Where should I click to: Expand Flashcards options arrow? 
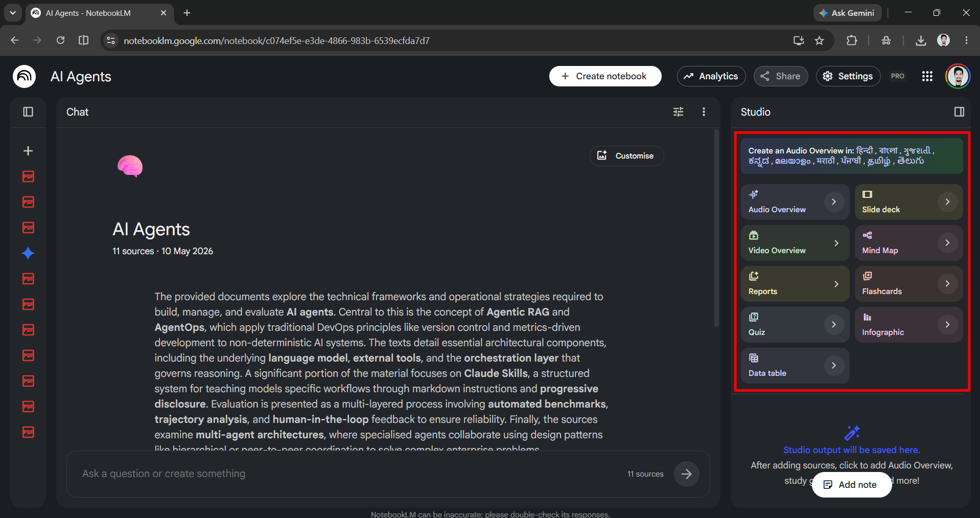coord(947,284)
